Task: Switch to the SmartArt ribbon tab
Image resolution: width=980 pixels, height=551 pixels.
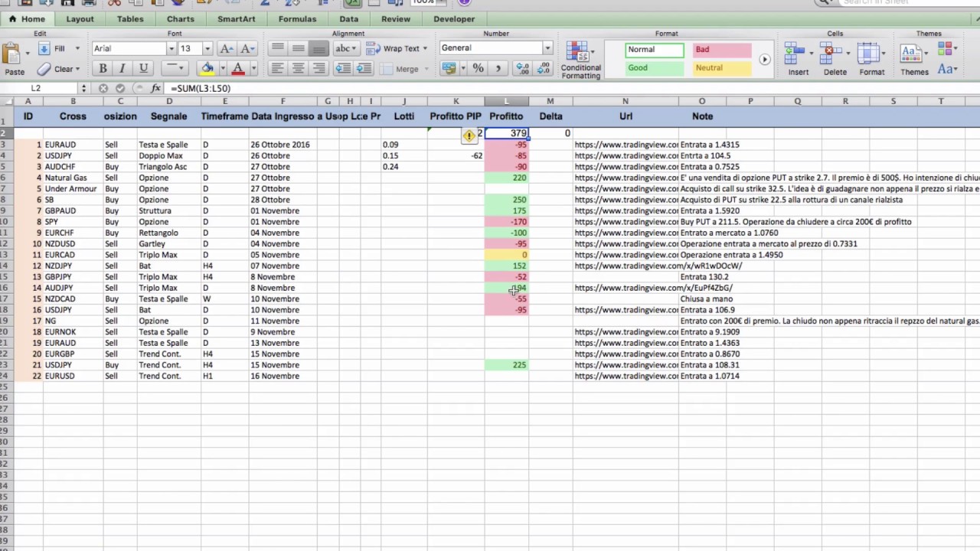Action: [x=237, y=19]
